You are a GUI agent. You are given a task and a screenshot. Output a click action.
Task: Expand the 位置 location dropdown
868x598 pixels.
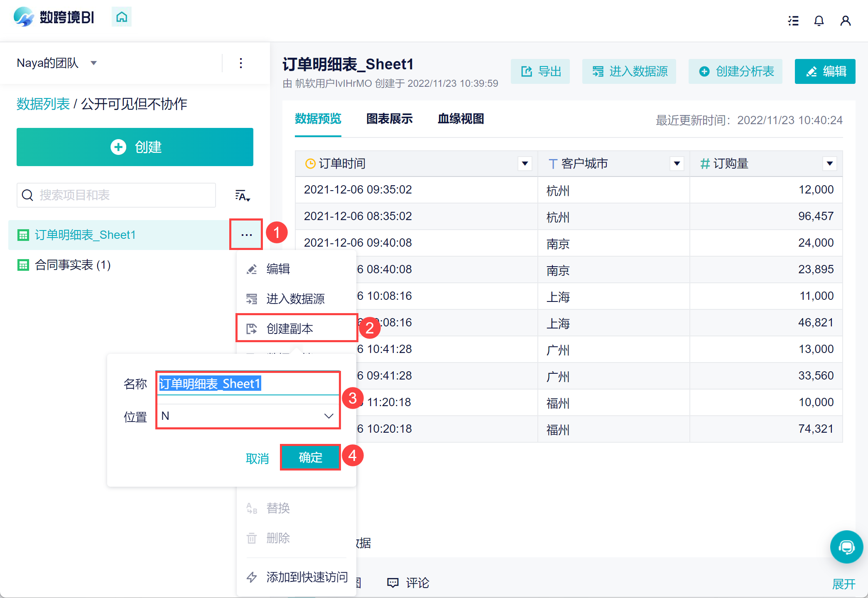click(x=328, y=416)
